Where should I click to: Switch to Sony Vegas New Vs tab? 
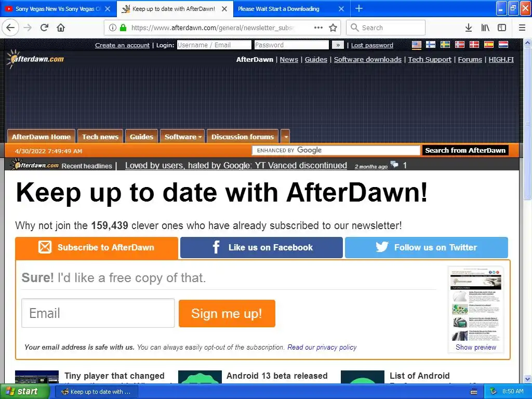point(58,9)
